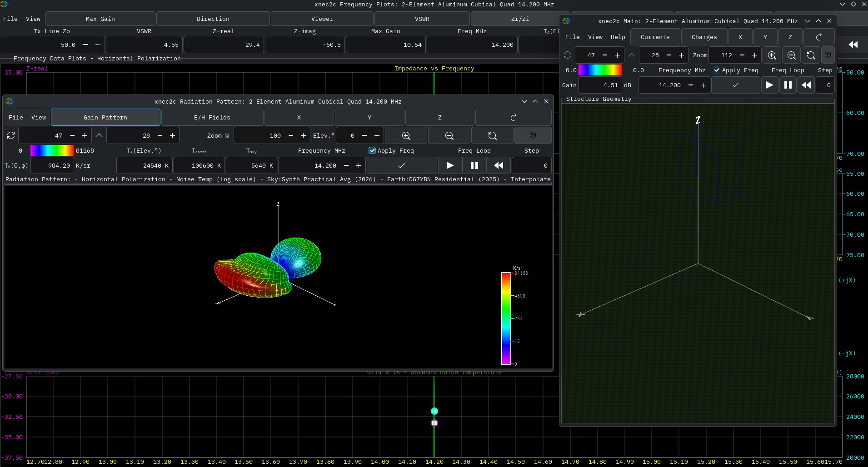Pause frequency loop in Main window
This screenshot has height=467, width=868.
[788, 85]
